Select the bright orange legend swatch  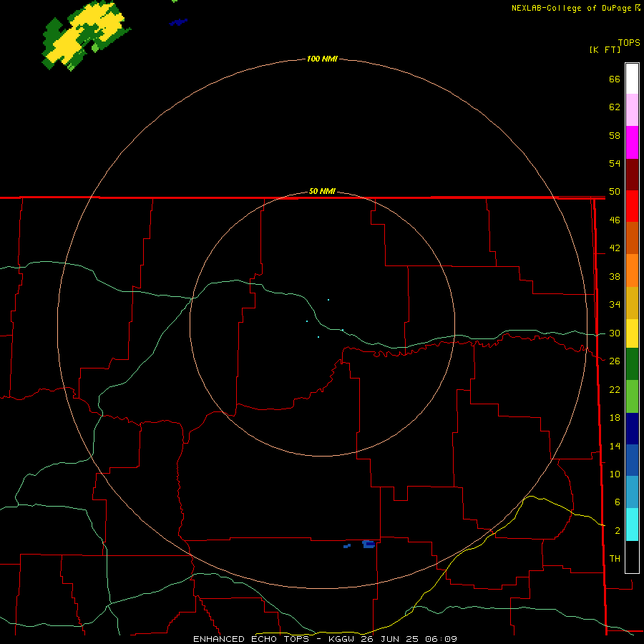(632, 270)
